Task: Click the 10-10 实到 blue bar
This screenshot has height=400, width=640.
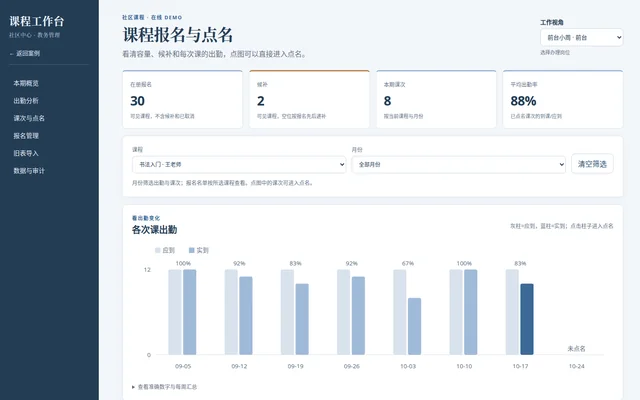Action: (x=471, y=312)
